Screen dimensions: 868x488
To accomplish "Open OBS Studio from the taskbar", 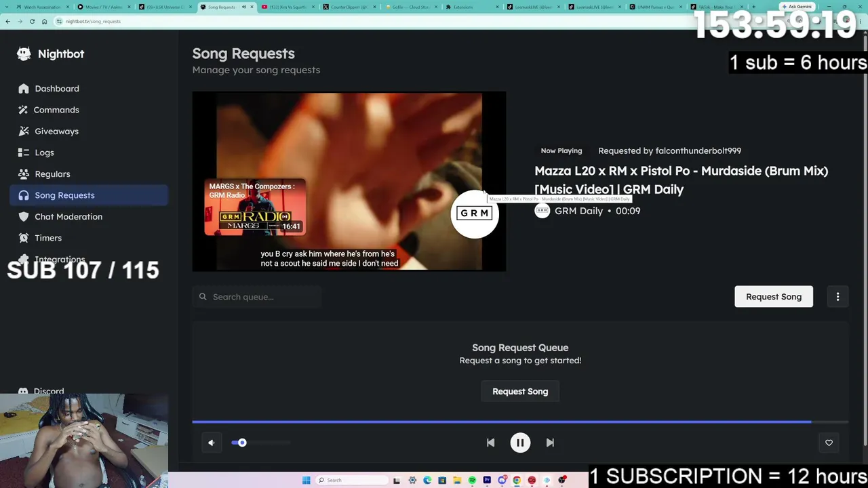I will (562, 481).
